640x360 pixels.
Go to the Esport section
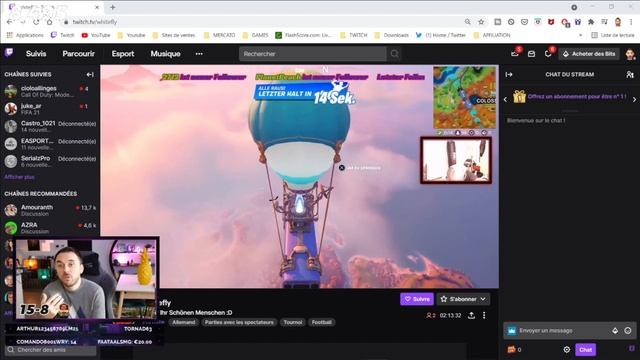click(x=123, y=54)
